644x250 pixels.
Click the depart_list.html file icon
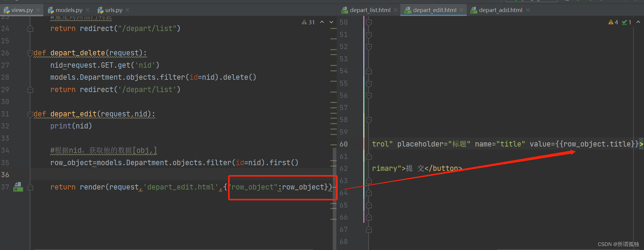click(x=345, y=10)
